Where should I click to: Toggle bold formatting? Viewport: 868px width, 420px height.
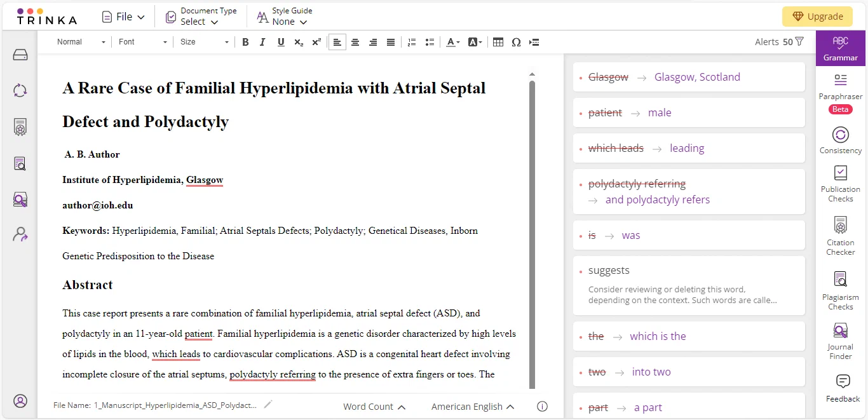tap(245, 43)
